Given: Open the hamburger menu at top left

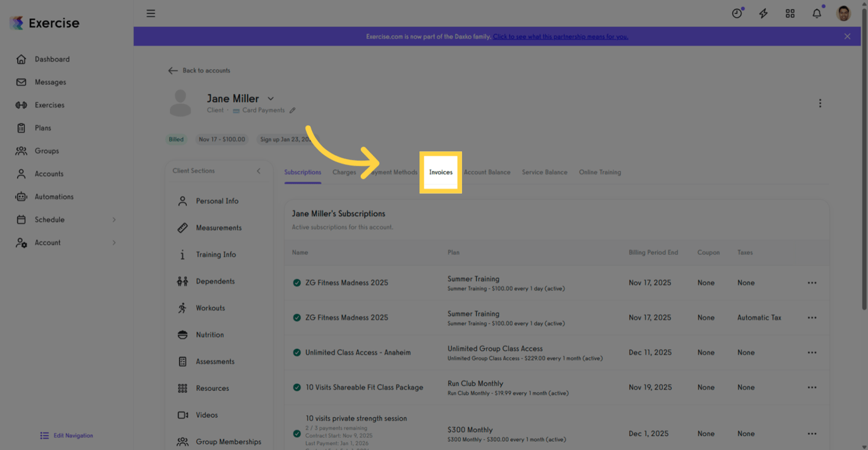Looking at the screenshot, I should tap(151, 13).
